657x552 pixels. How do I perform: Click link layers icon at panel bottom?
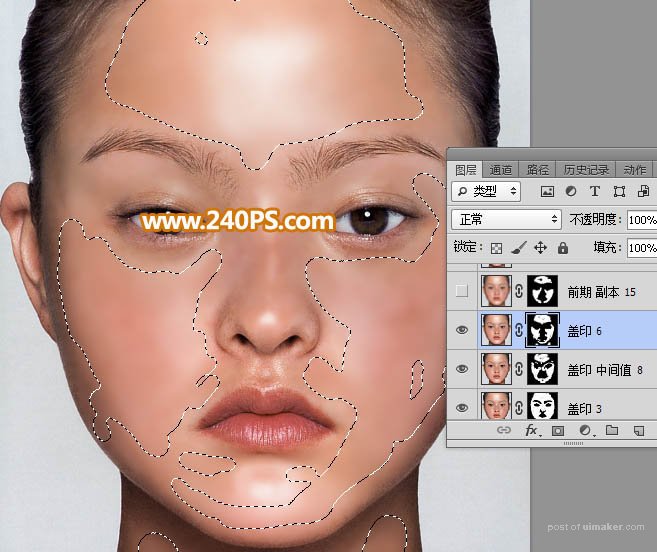504,430
